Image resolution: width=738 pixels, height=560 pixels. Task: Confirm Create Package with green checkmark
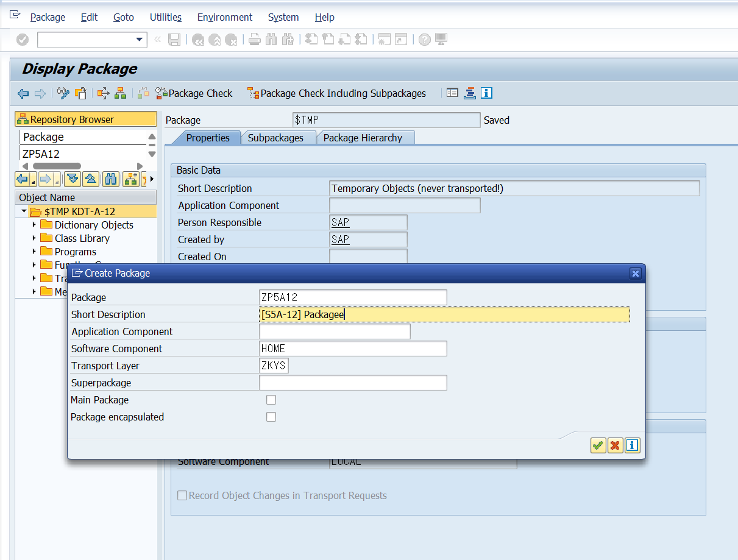[x=598, y=445]
